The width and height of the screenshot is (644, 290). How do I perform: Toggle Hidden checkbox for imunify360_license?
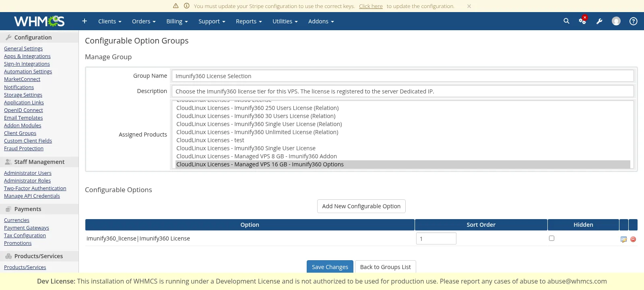click(x=551, y=238)
